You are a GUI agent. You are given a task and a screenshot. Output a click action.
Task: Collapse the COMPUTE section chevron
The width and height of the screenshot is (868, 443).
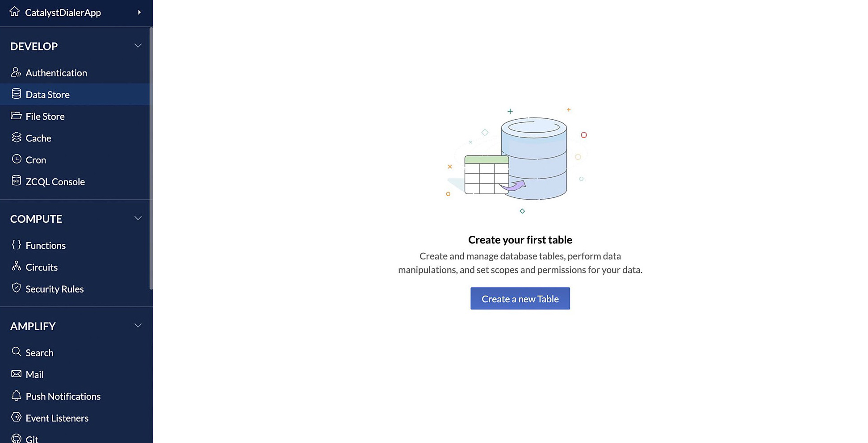coord(138,218)
